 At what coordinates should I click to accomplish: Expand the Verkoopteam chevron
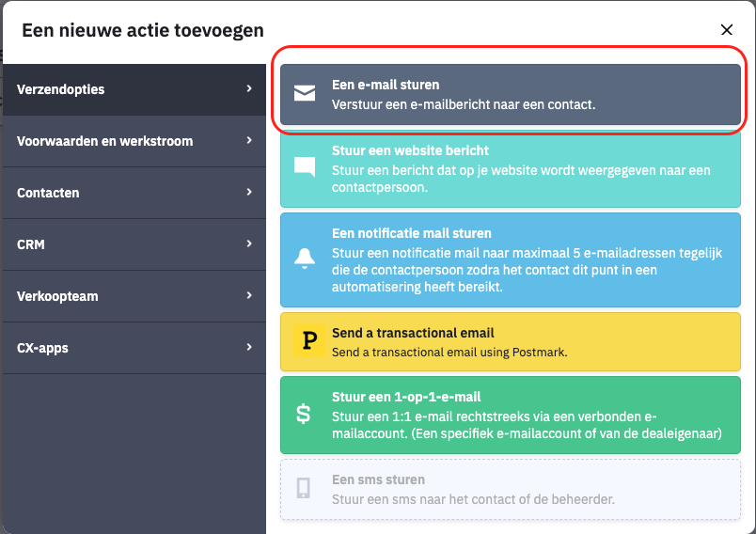(x=249, y=295)
